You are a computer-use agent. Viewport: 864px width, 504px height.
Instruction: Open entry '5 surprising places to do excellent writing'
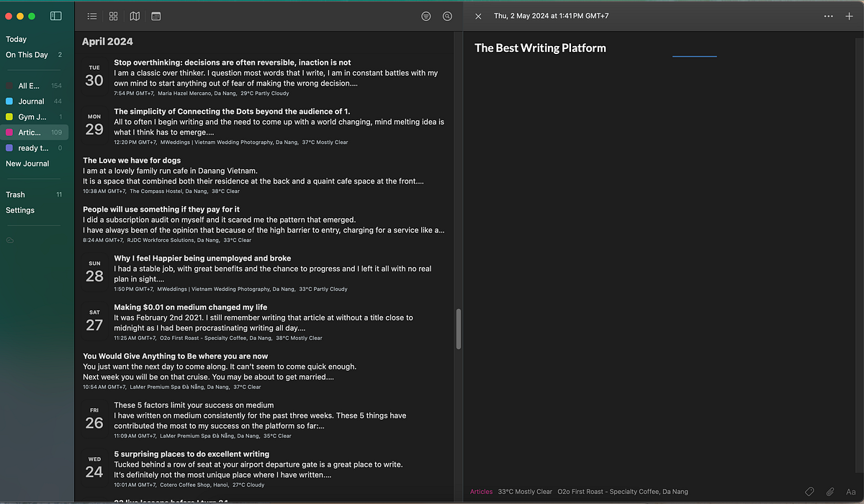click(x=264, y=469)
